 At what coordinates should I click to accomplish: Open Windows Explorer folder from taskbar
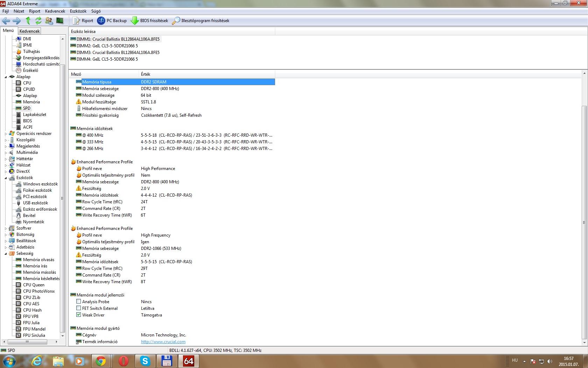(x=58, y=361)
